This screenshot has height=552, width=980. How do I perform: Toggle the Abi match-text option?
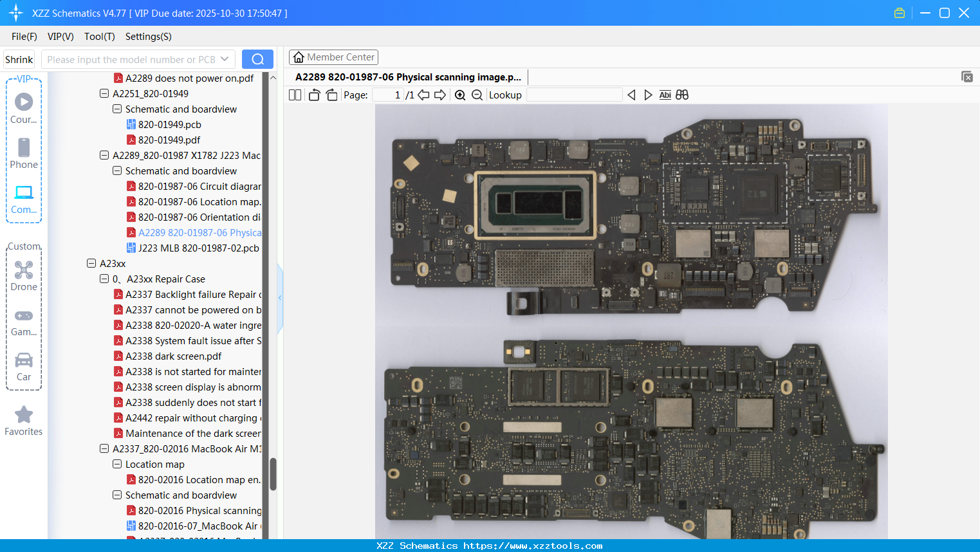[665, 95]
